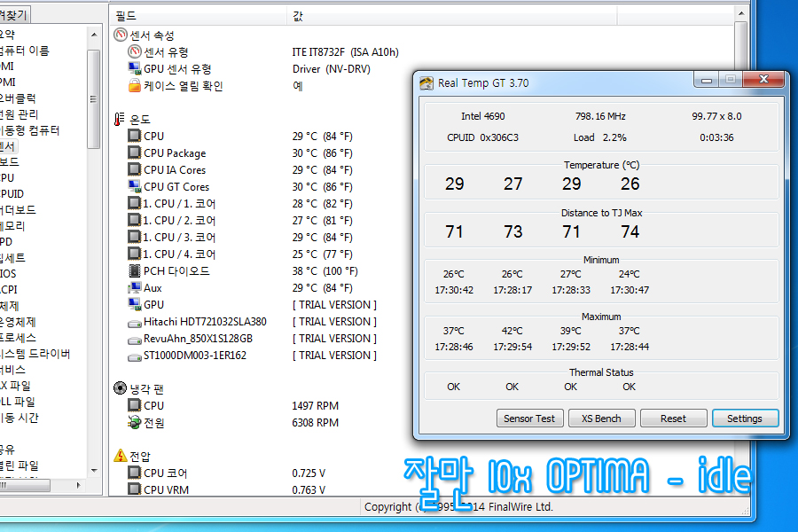The height and width of the screenshot is (532, 798).
Task: Click the tree panel scroll-down arrow
Action: coord(94,471)
